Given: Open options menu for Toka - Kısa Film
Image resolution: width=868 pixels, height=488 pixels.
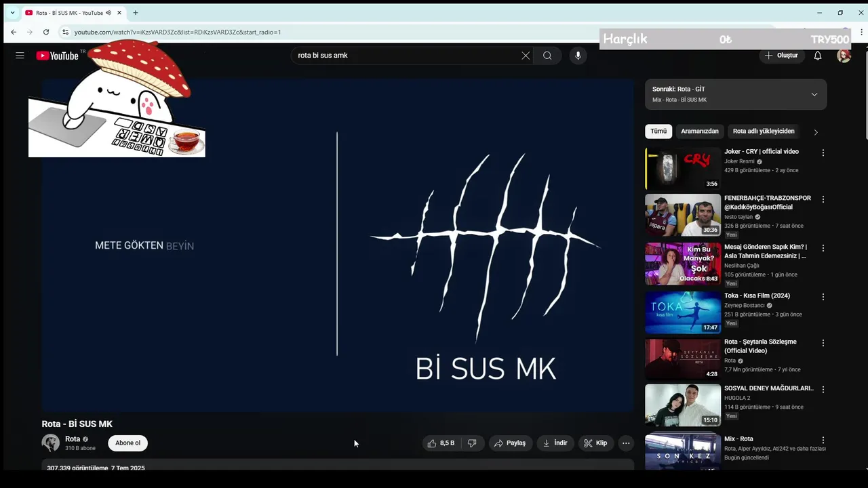Looking at the screenshot, I should pos(823,297).
